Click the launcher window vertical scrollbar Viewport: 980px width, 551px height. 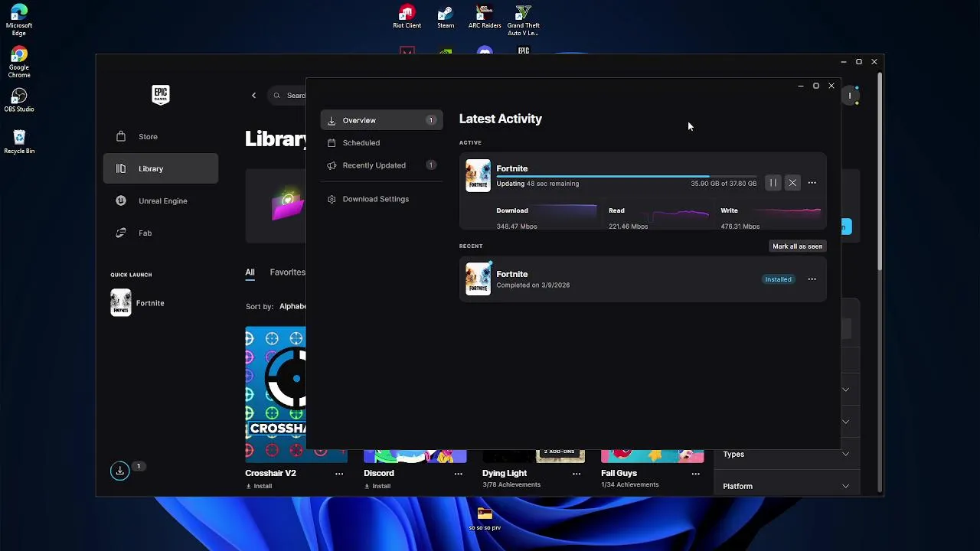(880, 172)
